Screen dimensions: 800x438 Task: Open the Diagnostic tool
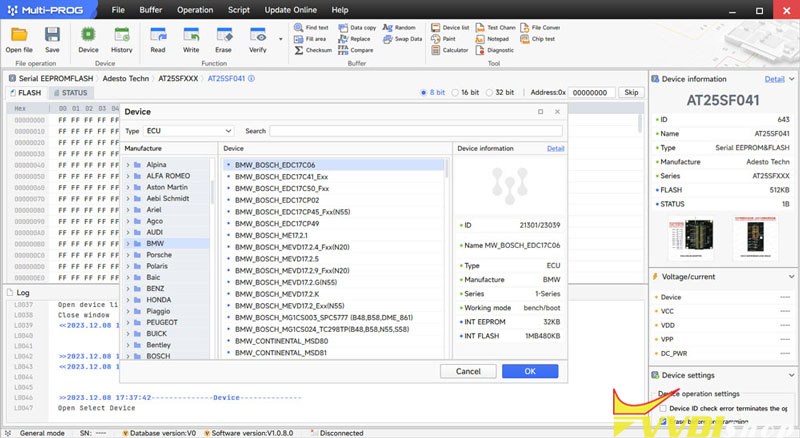pos(494,50)
